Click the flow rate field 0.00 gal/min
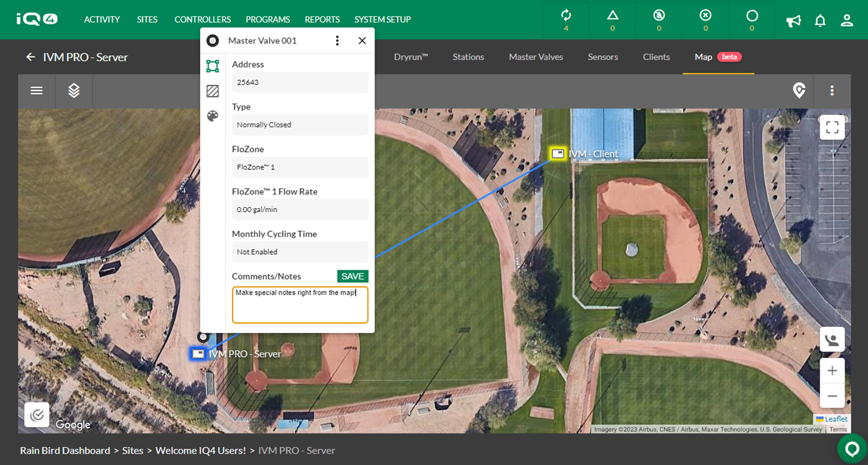This screenshot has width=868, height=465. coord(300,210)
